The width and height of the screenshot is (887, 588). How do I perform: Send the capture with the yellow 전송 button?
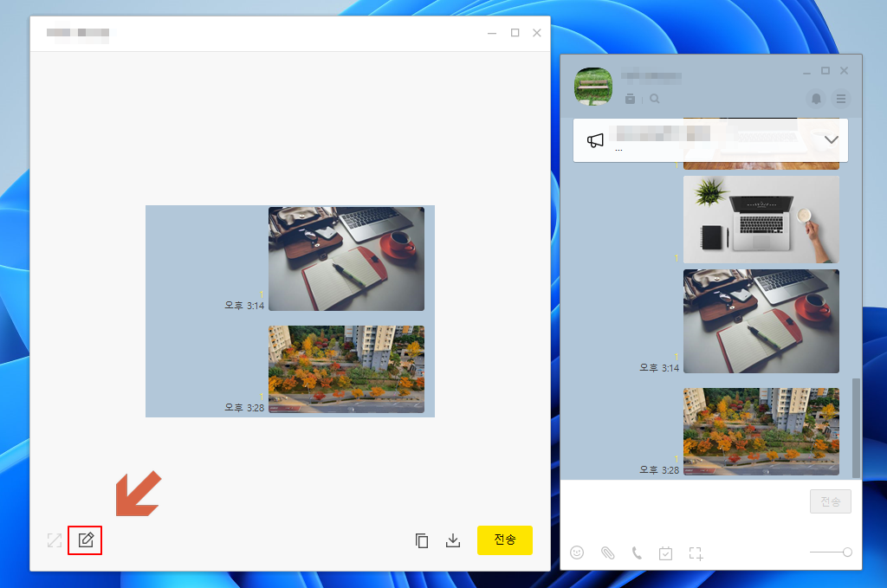click(505, 540)
